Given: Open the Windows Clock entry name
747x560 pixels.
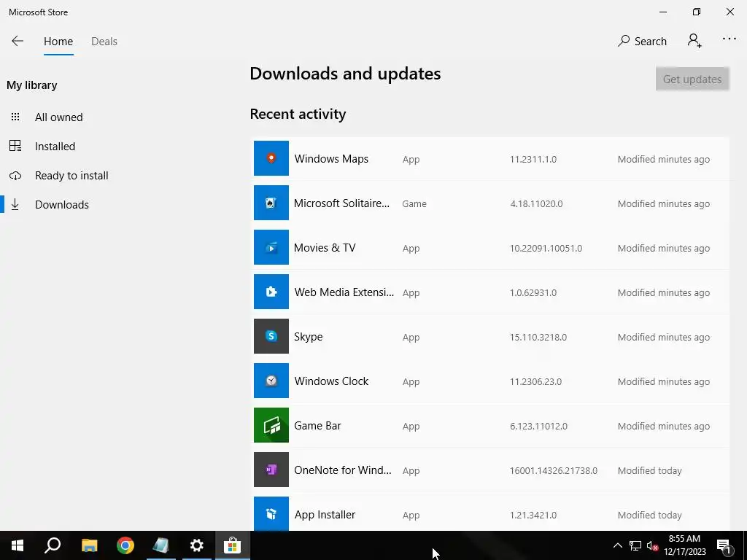Looking at the screenshot, I should click(331, 381).
